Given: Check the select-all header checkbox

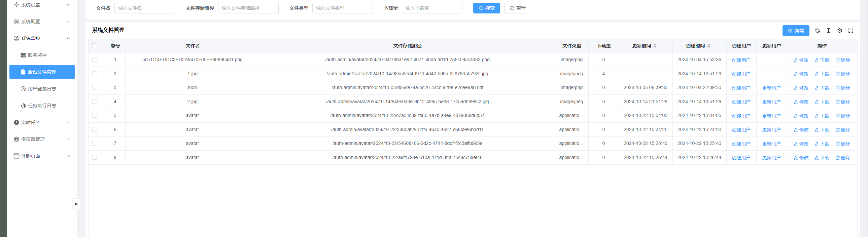Looking at the screenshot, I should click(x=95, y=46).
